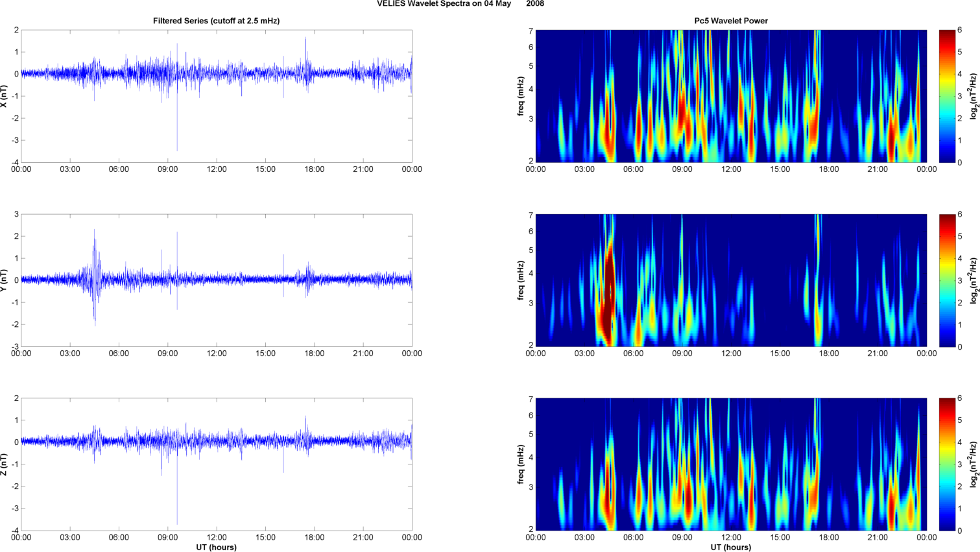Click 21:00 tick label under middle wavelet spectrum
The height and width of the screenshot is (552, 980).
878,354
